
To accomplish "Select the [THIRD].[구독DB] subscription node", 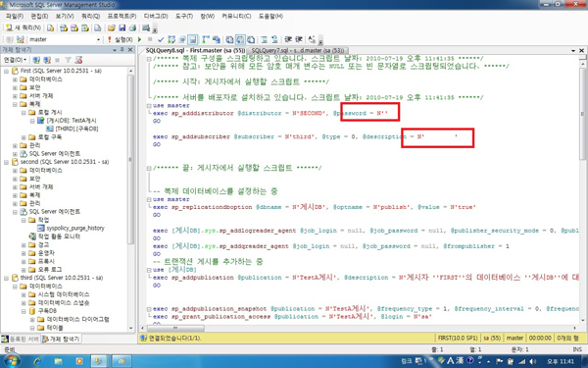I will 76,129.
